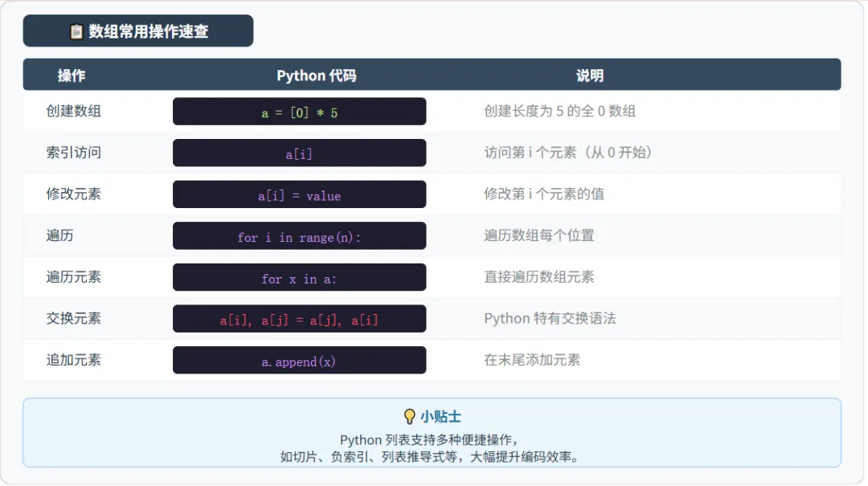Click description 访问第 i 个元素（从 0 开始）
The image size is (868, 486).
tap(568, 152)
